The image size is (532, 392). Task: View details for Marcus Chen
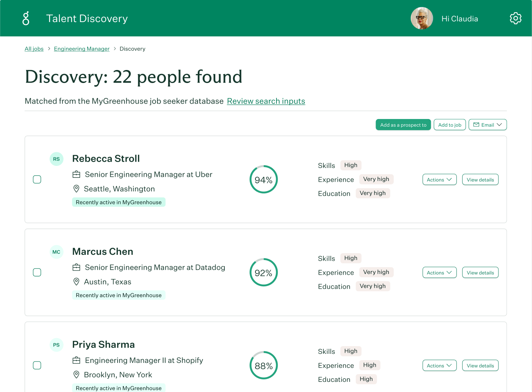(480, 273)
